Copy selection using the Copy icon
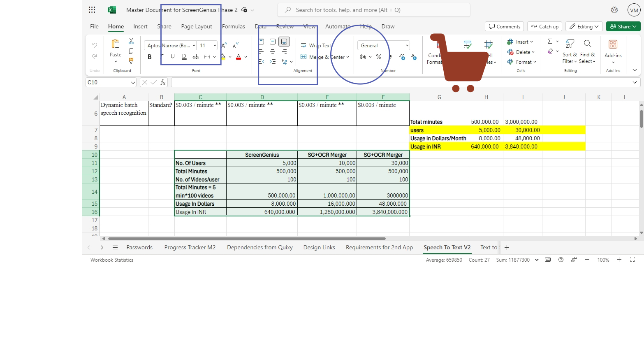Viewport: 644px width, 346px height. point(131,51)
